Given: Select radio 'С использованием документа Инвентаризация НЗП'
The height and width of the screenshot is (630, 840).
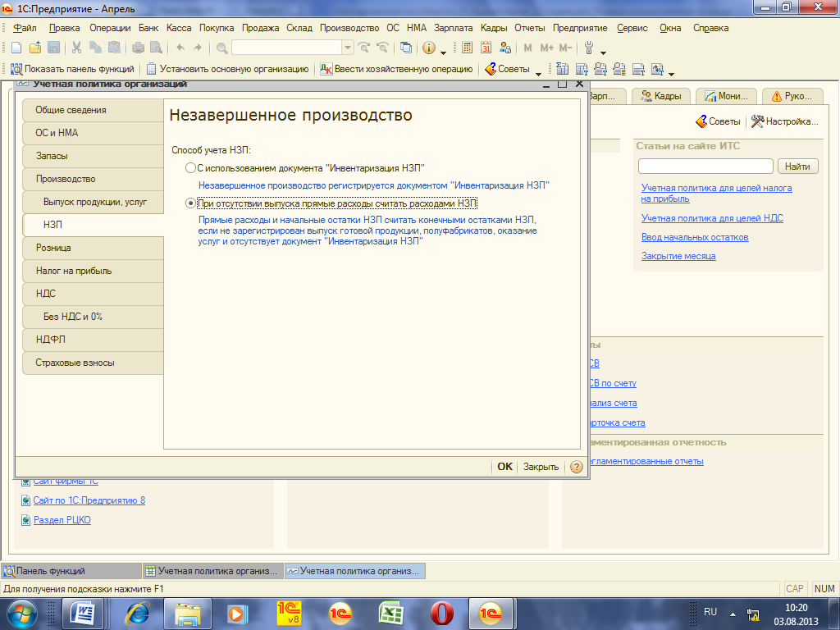Looking at the screenshot, I should click(190, 168).
